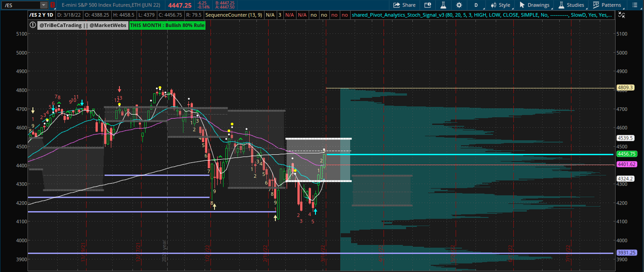This screenshot has width=644, height=272.
Task: Click the @TriBeCaTrading || @MarketWebs label
Action: tap(82, 24)
